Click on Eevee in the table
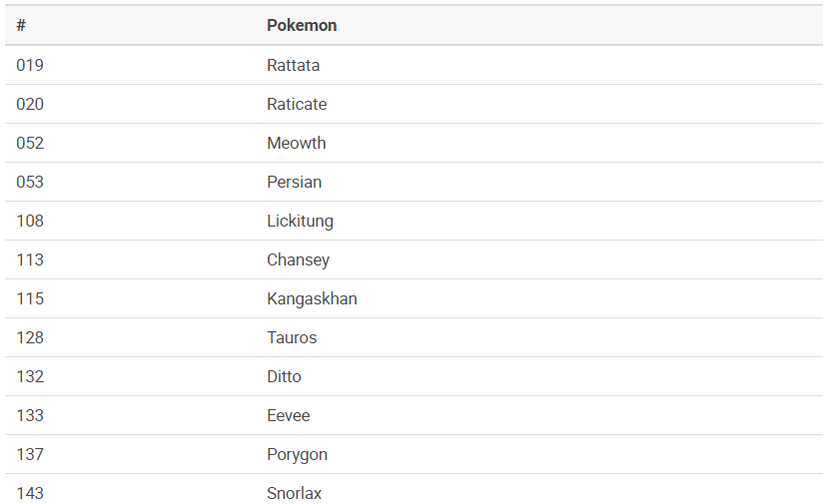 click(x=288, y=415)
